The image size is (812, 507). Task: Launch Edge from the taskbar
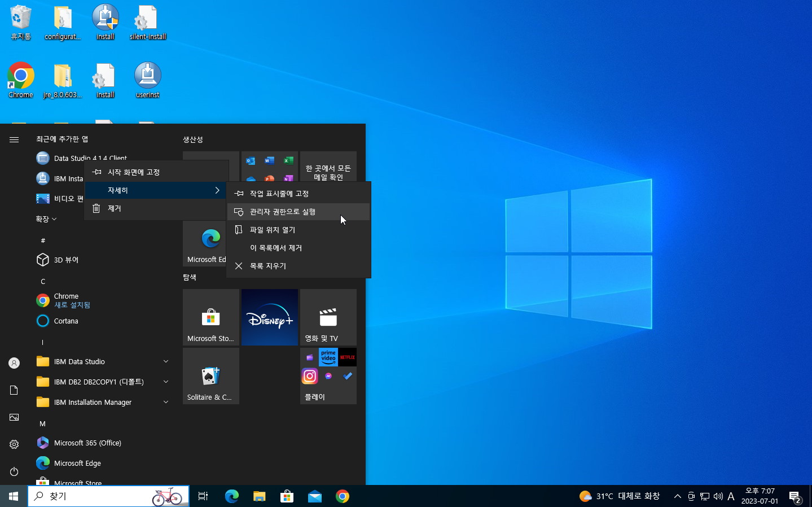[232, 496]
